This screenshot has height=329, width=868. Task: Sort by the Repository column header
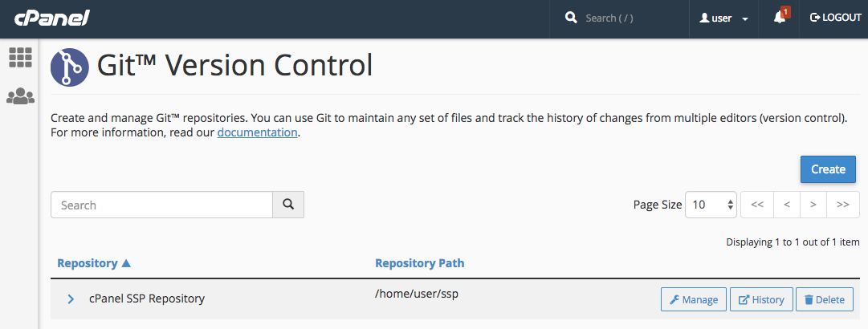click(x=94, y=263)
